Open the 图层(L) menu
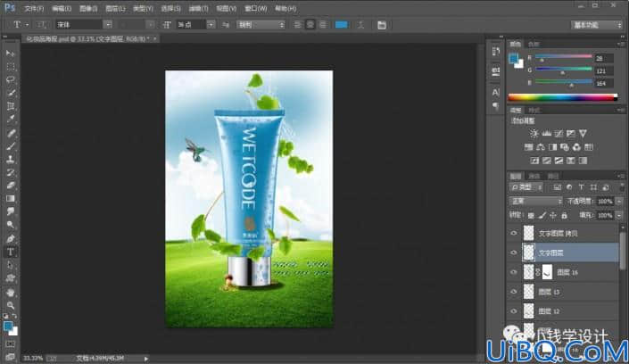Screen dimensions: 629x364 [115, 8]
